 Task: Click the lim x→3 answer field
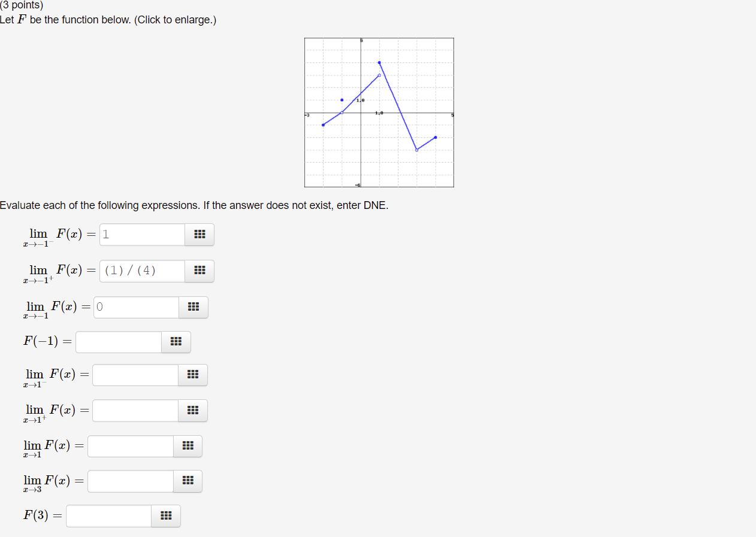pos(130,481)
